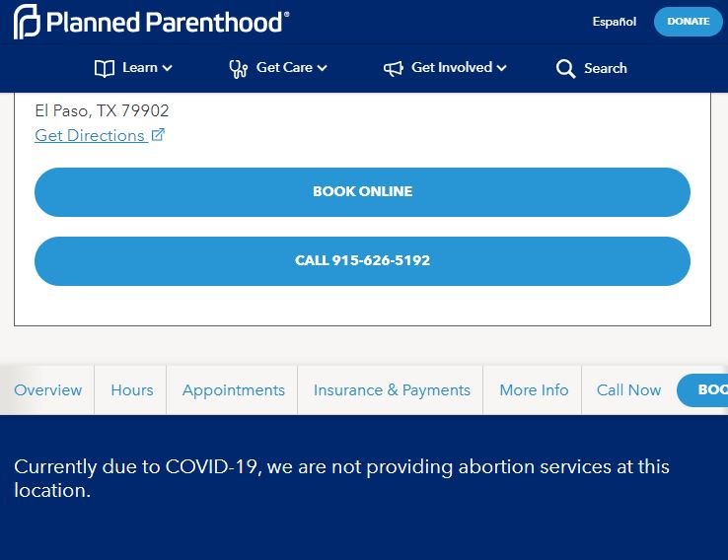Screen dimensions: 728x560
Task: Click the stethoscope Get Care icon
Action: 238,69
